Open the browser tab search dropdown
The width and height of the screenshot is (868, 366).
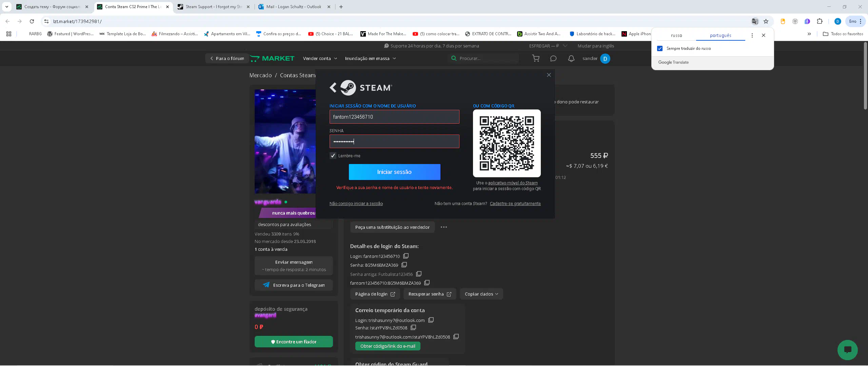point(7,7)
